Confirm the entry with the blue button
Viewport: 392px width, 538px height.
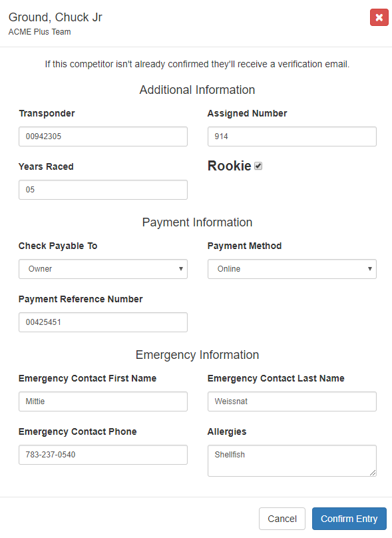click(x=349, y=519)
